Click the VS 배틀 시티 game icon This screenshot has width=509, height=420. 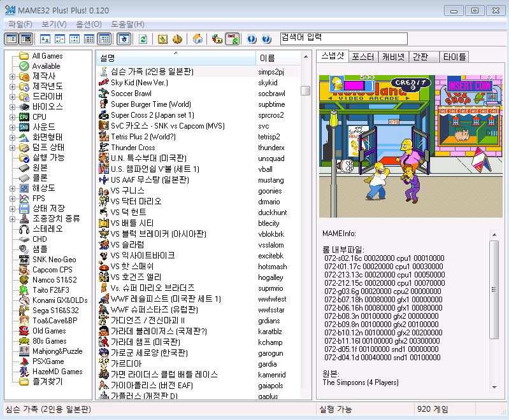click(x=104, y=223)
